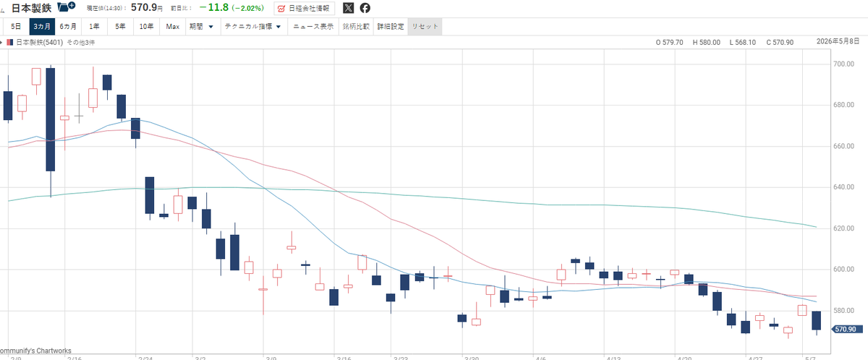Screen dimensions: 868x360
Task: Switch to the 6カ月 period
Action: click(x=68, y=27)
